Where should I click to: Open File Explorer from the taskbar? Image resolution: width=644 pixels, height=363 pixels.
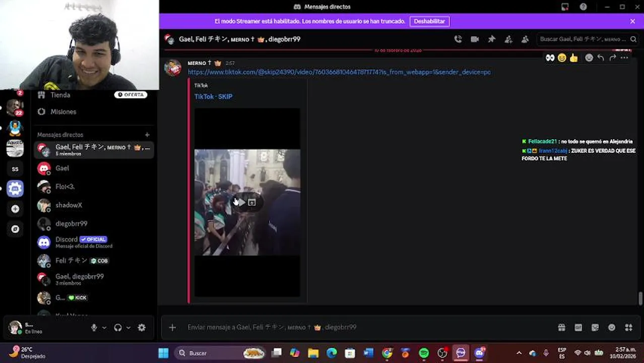pos(313,353)
